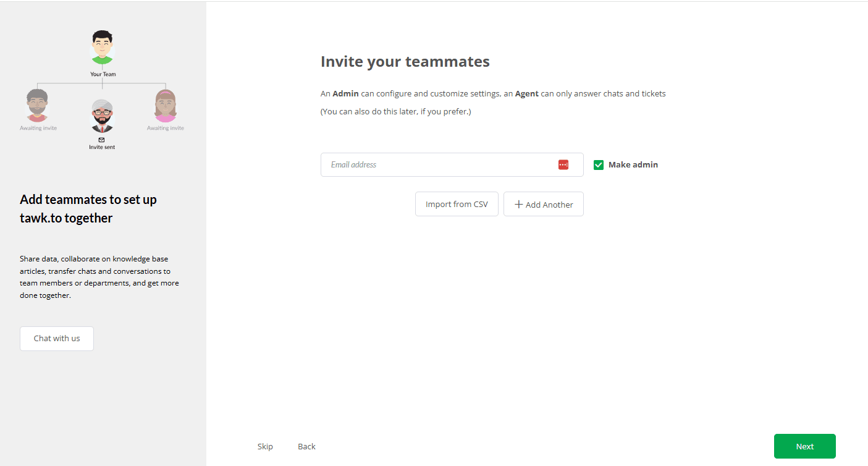Open Chat with us support button
Viewport: 868px width, 466px height.
pos(57,339)
